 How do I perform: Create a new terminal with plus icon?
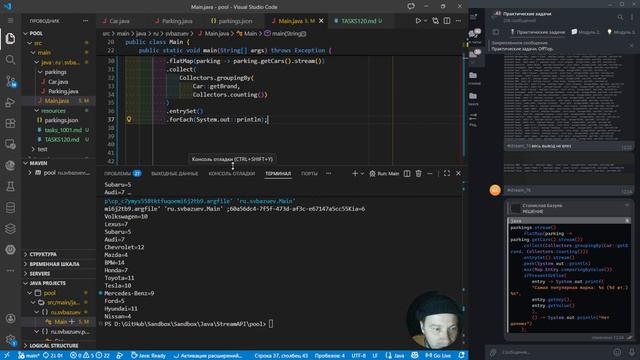point(354,173)
